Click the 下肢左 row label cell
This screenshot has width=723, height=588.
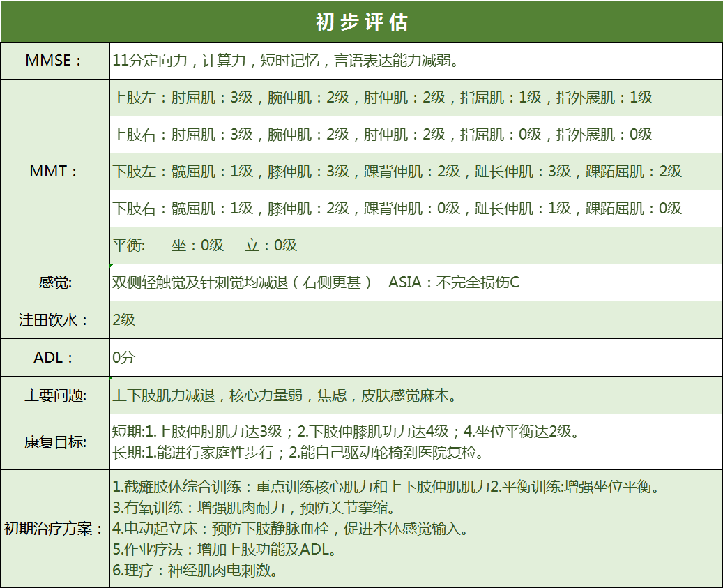pos(139,172)
